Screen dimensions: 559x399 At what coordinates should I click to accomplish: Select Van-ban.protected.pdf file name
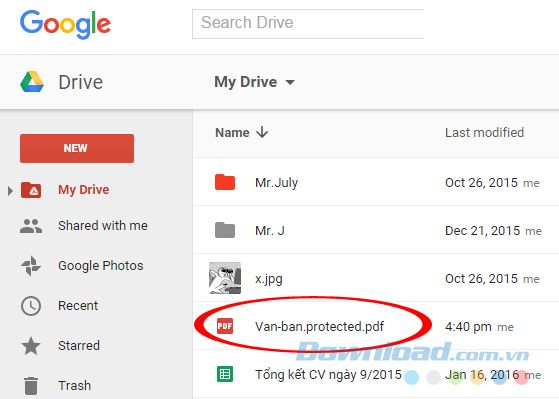point(320,327)
